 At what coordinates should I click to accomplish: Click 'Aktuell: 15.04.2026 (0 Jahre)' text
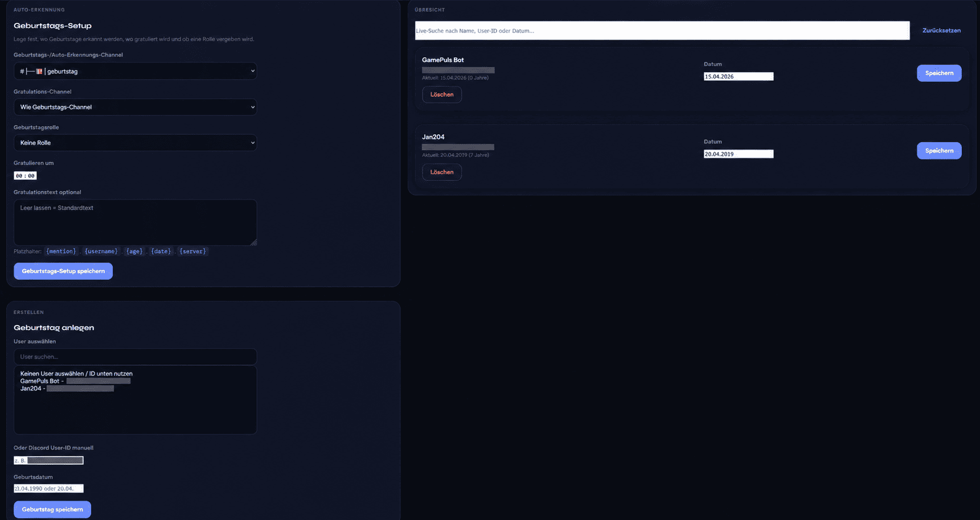coord(455,78)
